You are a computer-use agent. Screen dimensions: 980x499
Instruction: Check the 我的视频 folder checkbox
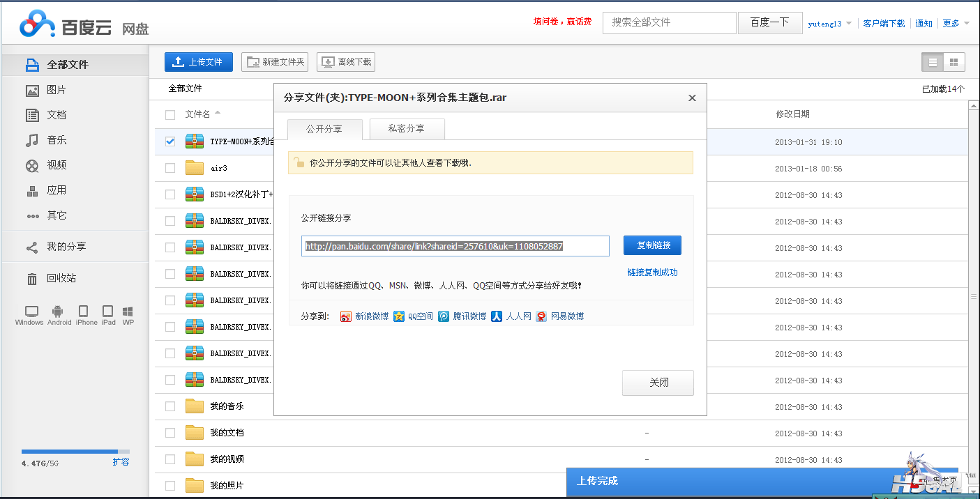(170, 459)
